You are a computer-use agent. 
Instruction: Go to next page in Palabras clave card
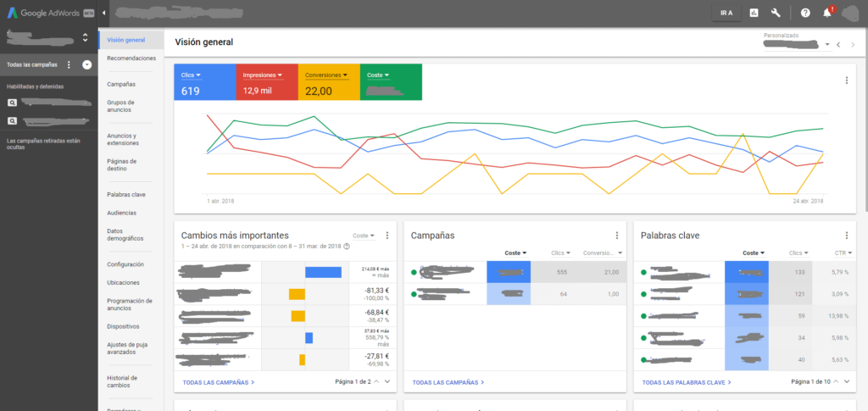pos(847,381)
